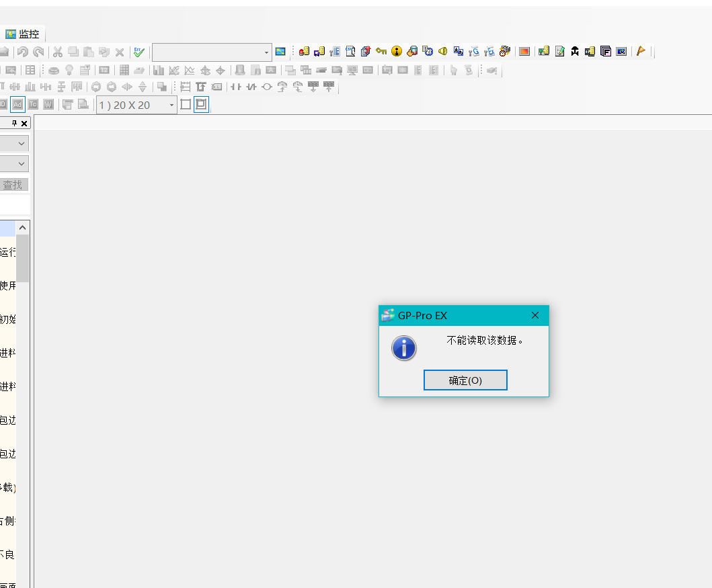The height and width of the screenshot is (588, 712).
Task: Close the GP-Pro EX message dialog
Action: coord(535,315)
